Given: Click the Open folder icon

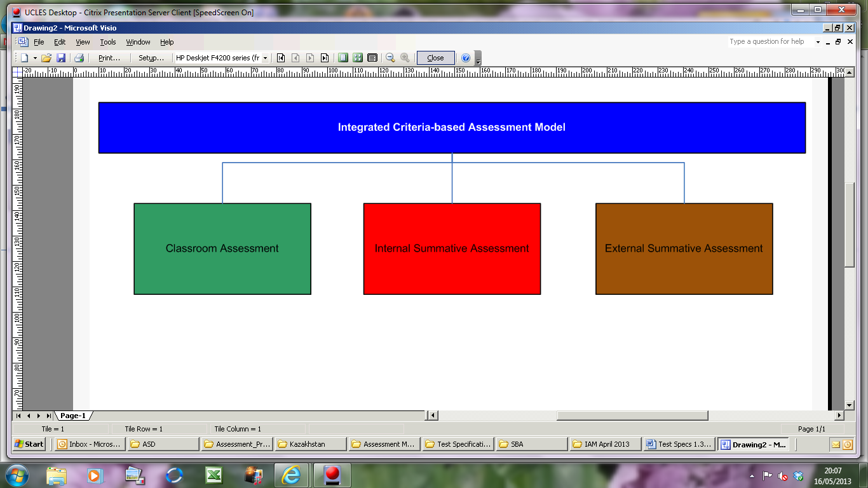Looking at the screenshot, I should (46, 58).
